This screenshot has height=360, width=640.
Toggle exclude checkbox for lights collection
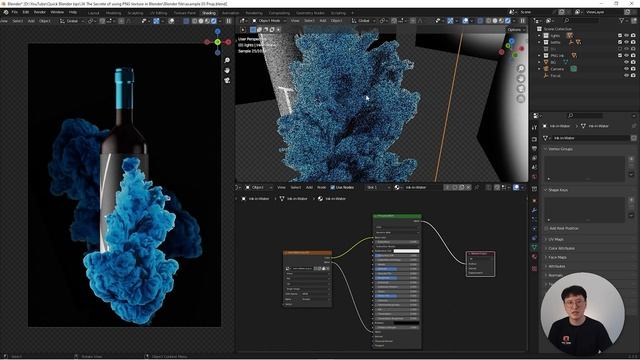620,36
